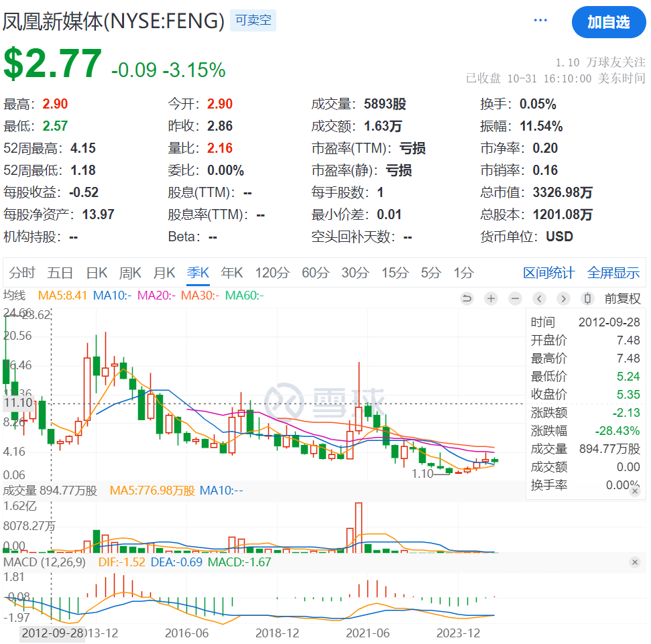This screenshot has height=644, width=651.
Task: Open the three-dot more options menu
Action: (540, 20)
